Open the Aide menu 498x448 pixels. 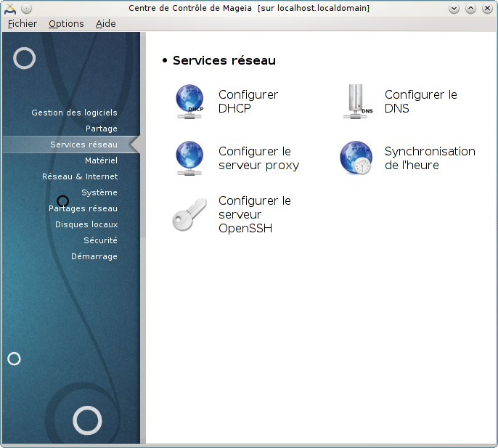tap(105, 24)
